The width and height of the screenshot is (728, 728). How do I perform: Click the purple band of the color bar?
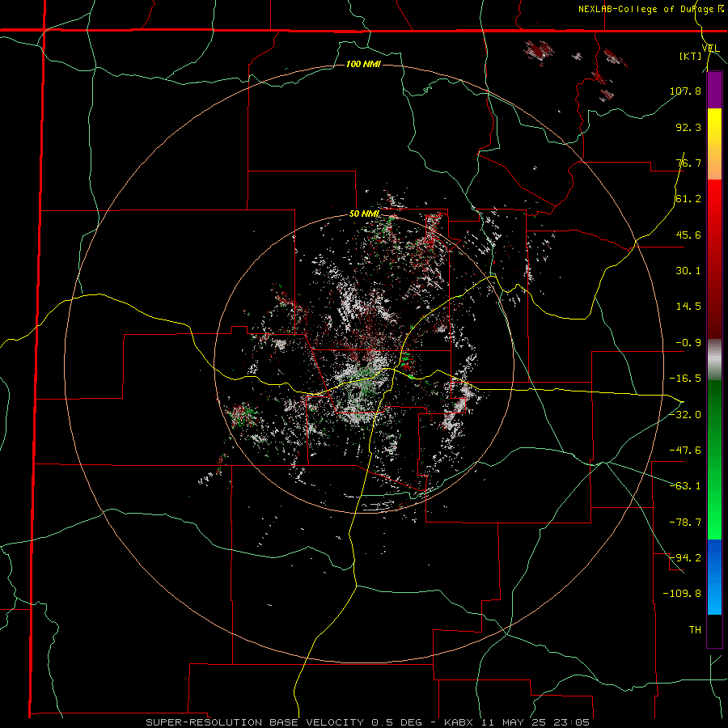(714, 90)
